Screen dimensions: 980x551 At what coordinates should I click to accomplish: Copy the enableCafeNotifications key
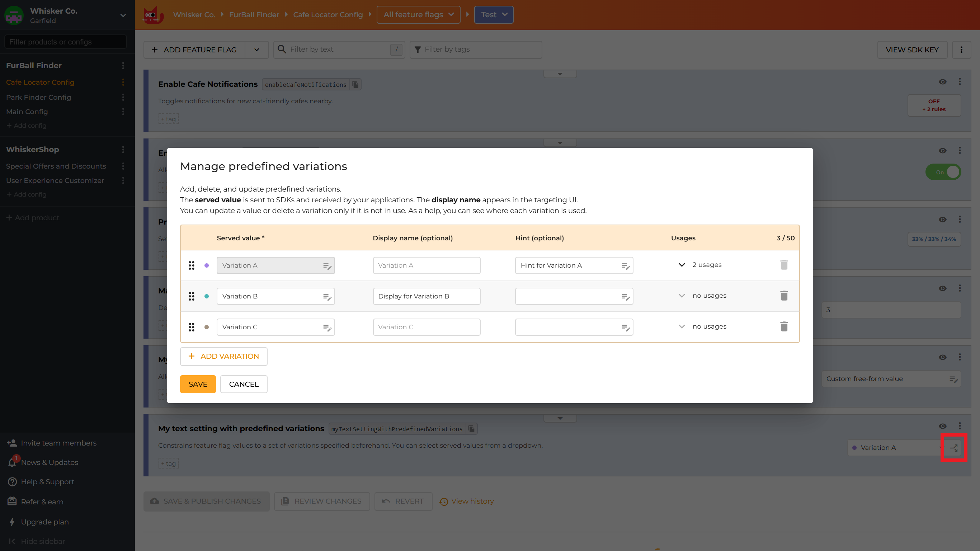click(x=355, y=84)
